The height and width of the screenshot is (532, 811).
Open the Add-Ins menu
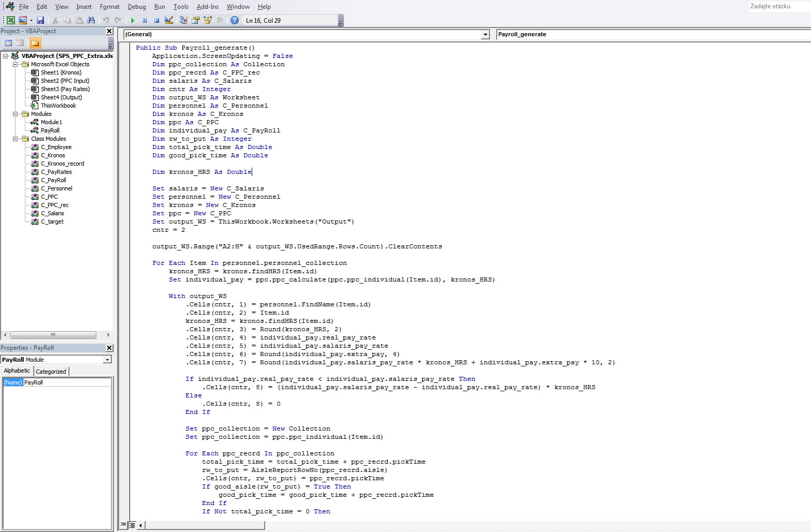pyautogui.click(x=208, y=7)
